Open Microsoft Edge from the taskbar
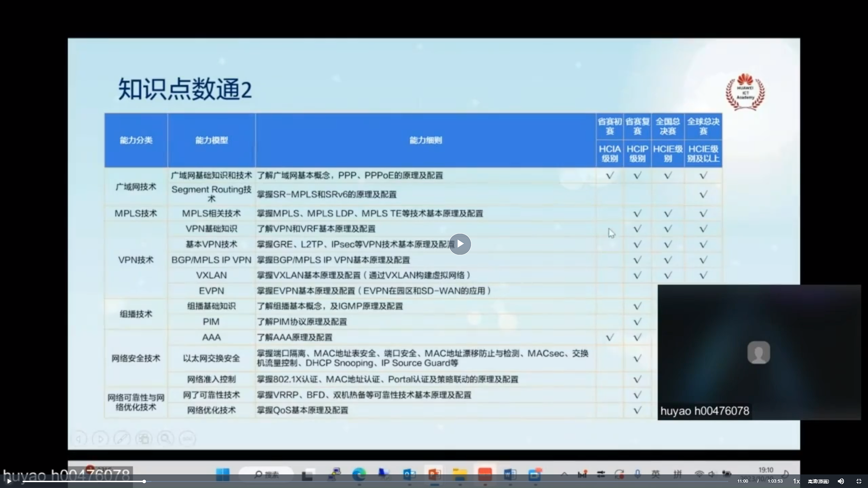The width and height of the screenshot is (868, 488). click(x=359, y=474)
